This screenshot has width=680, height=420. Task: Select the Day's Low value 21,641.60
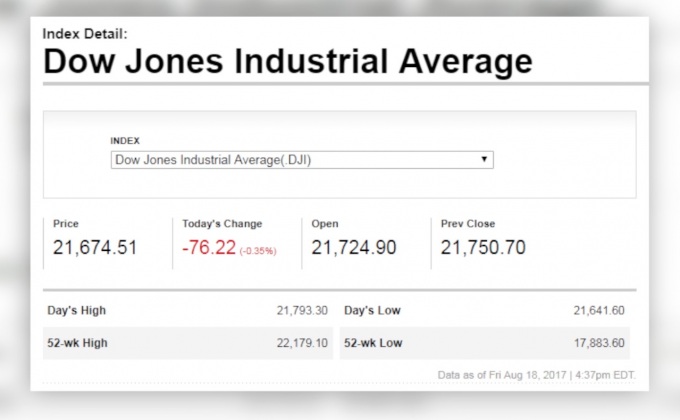[598, 311]
